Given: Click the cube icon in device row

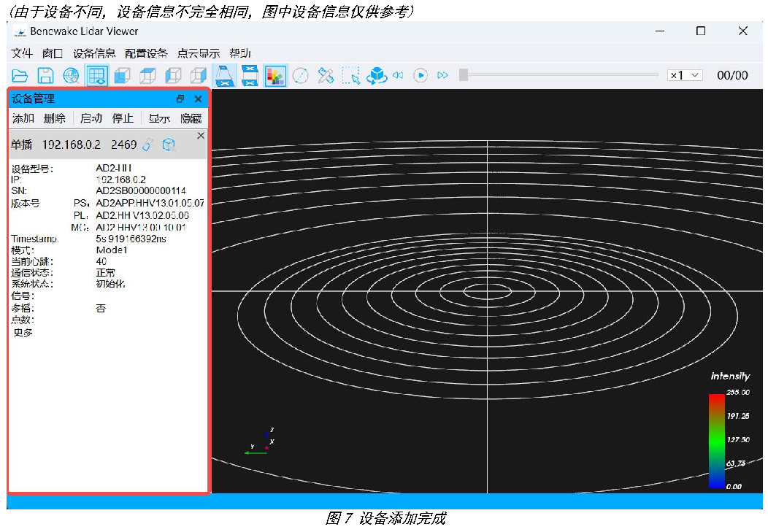Looking at the screenshot, I should pyautogui.click(x=169, y=145).
